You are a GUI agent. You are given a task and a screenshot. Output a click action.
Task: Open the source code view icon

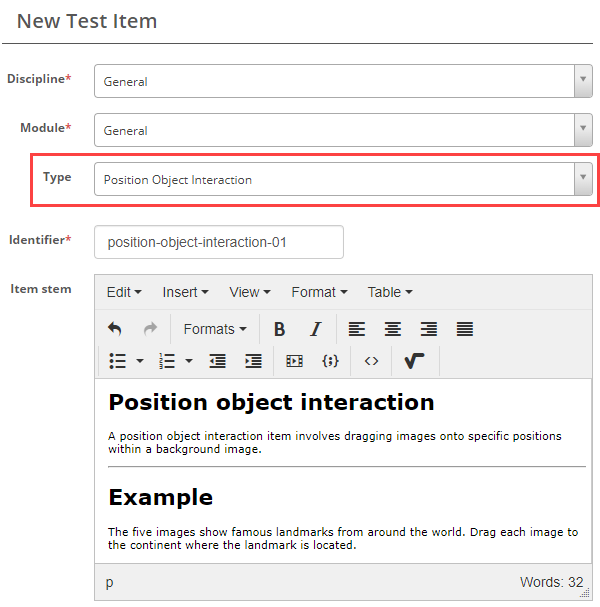point(371,361)
